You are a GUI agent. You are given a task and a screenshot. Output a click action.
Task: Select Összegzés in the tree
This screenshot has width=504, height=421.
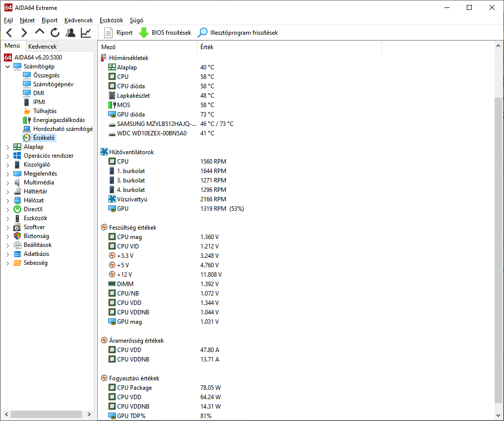tap(46, 75)
